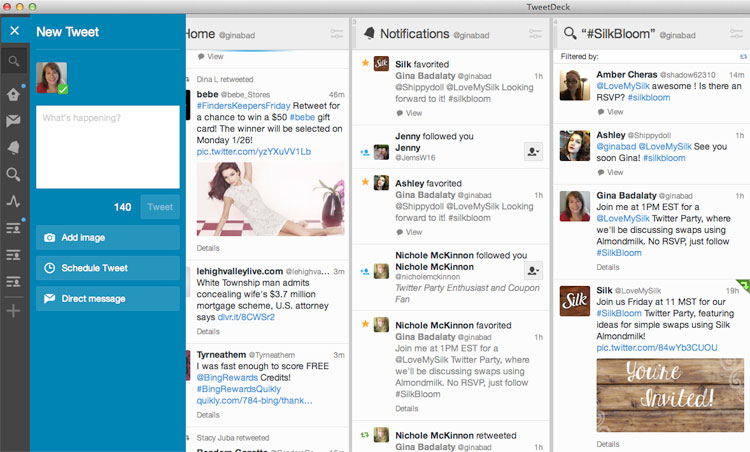This screenshot has width=750, height=452.
Task: Open the @BingRewards mention link
Action: pos(227,378)
